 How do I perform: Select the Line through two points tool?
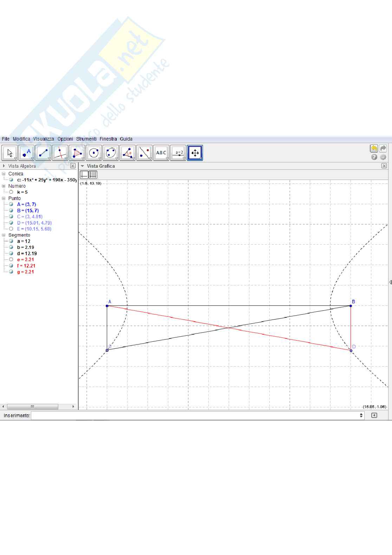click(x=43, y=153)
